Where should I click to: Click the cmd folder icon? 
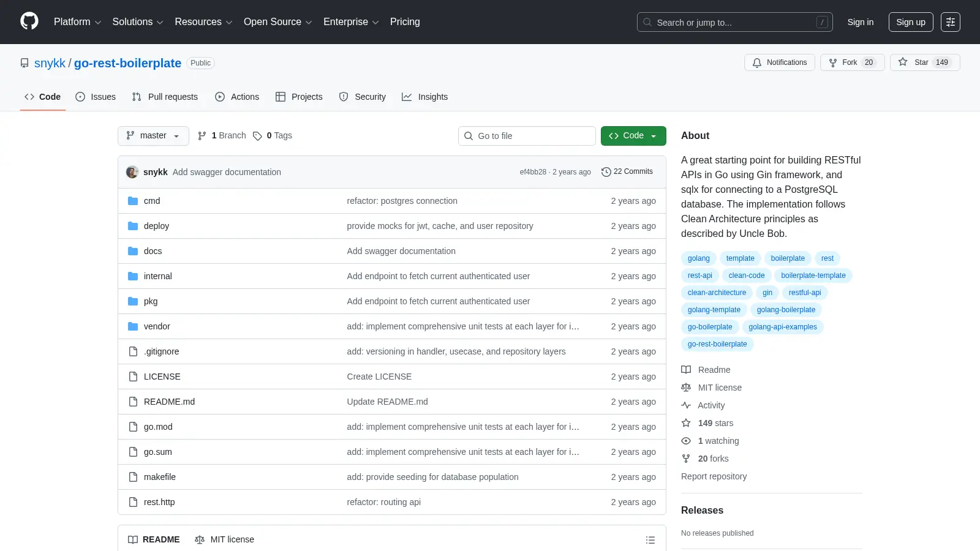[x=133, y=201]
